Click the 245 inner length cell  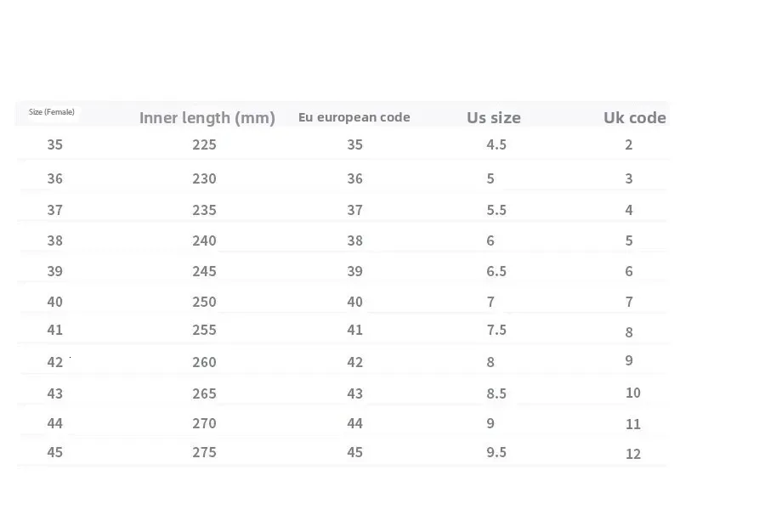coord(204,271)
